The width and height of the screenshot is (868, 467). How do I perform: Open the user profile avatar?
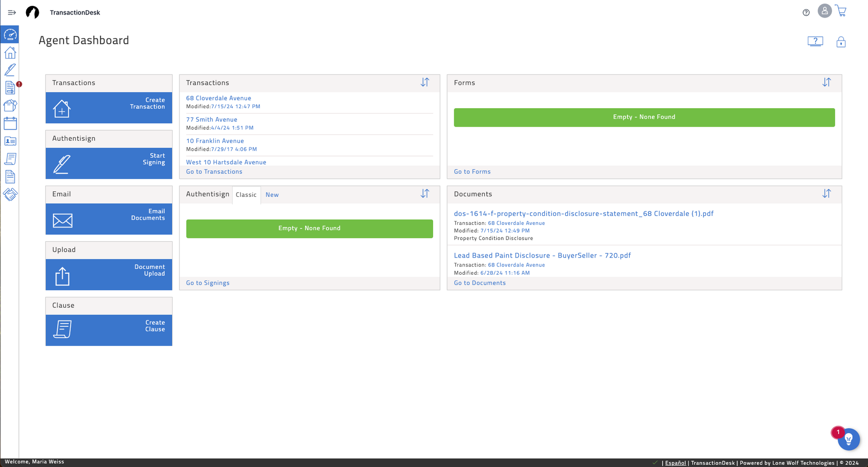[x=825, y=11]
